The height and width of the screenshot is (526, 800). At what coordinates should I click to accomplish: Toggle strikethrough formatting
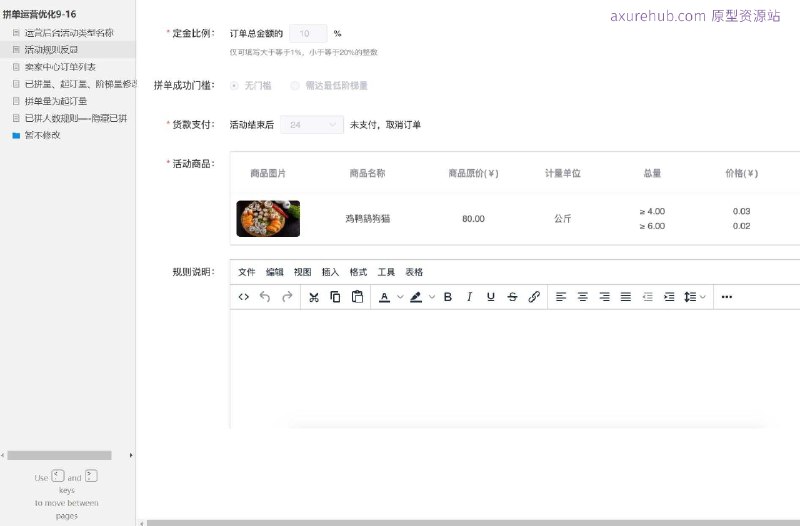(512, 297)
